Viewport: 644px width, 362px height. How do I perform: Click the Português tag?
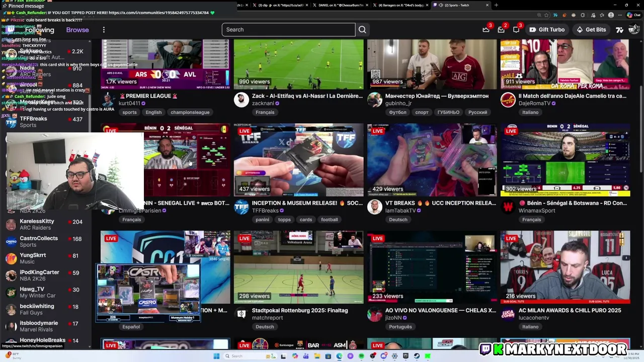(x=400, y=327)
